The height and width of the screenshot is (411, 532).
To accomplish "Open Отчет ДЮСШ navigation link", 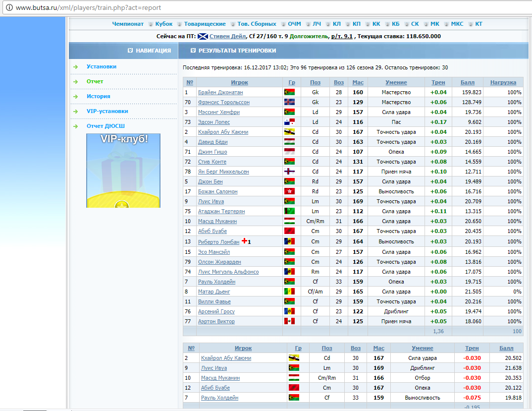I will (x=106, y=126).
